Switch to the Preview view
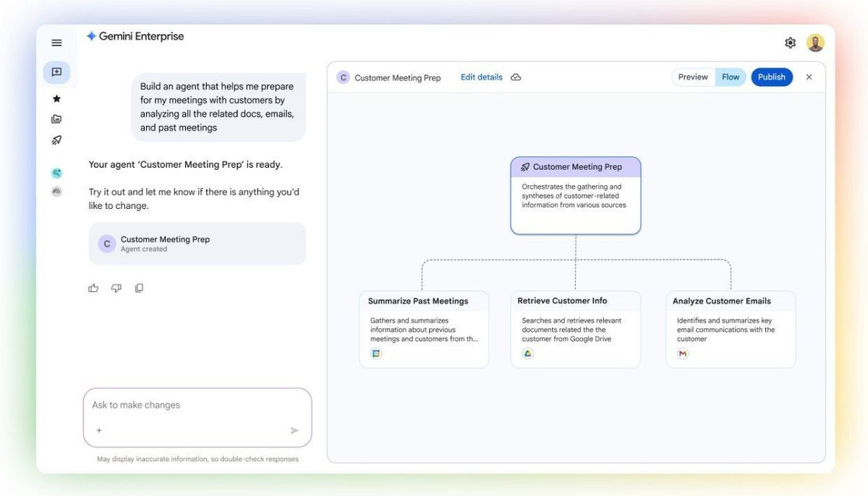This screenshot has width=868, height=496. [x=693, y=77]
